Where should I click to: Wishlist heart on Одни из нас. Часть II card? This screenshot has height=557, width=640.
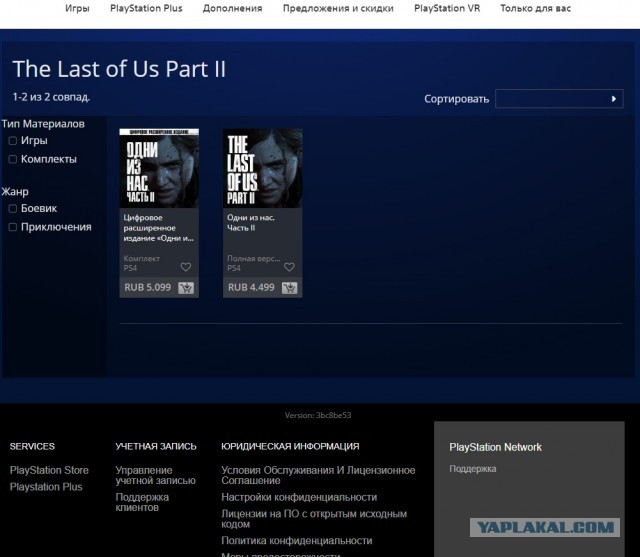click(289, 267)
